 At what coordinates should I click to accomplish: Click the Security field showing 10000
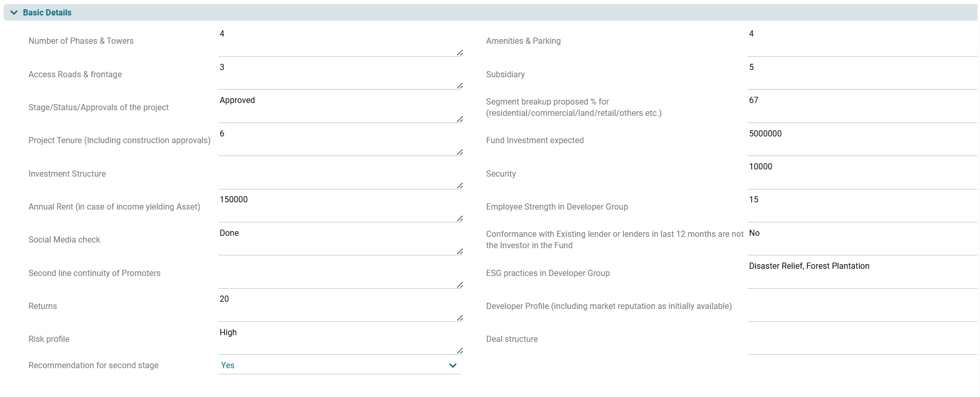860,174
